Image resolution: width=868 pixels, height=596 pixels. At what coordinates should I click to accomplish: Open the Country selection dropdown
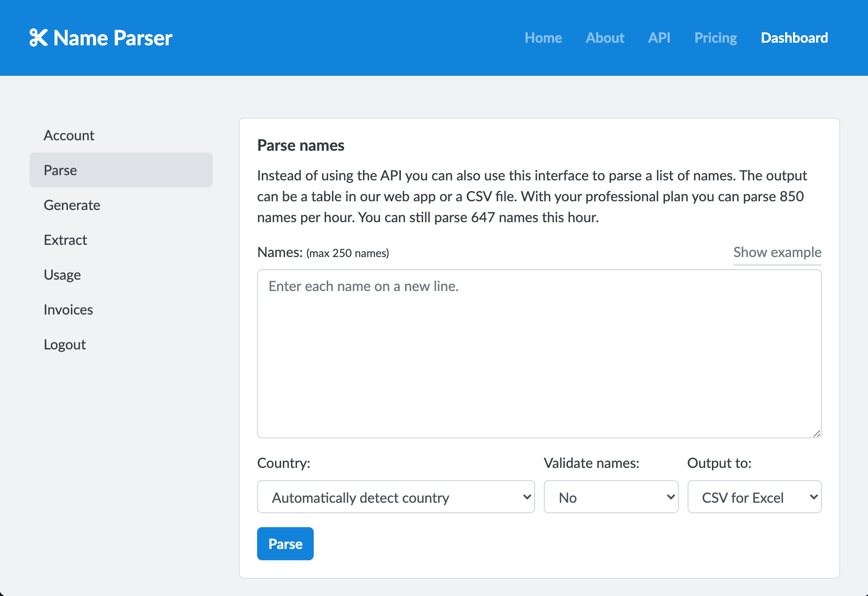pos(395,497)
